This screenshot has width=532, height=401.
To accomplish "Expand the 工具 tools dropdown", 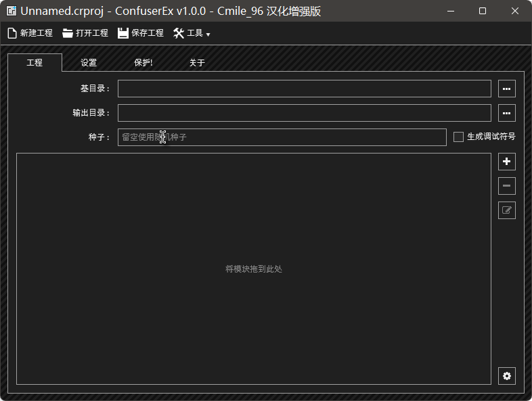I will (192, 33).
